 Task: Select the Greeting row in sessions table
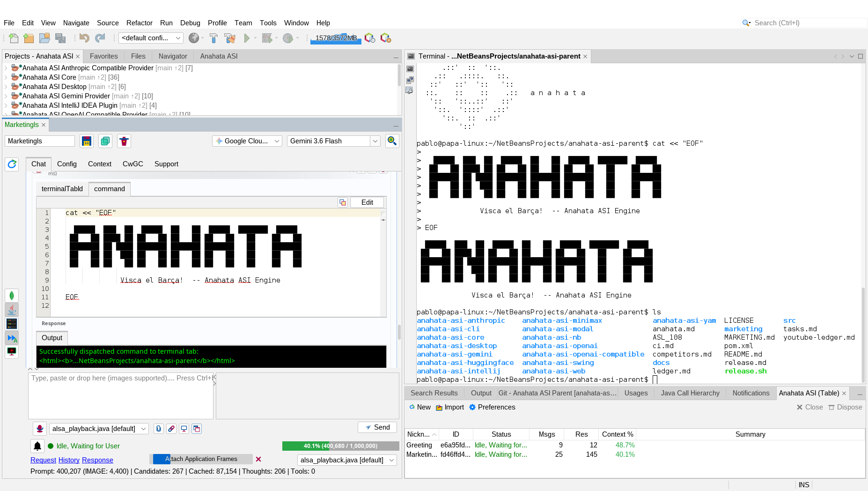tap(635, 445)
